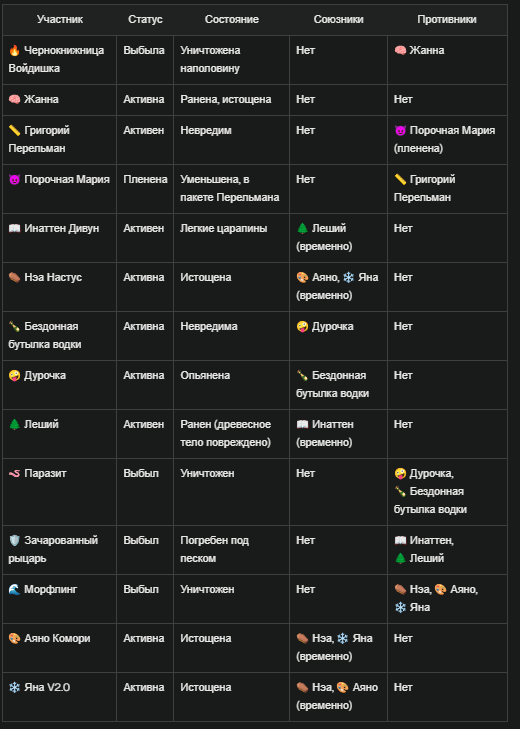
Task: Click the brain emoji beside Жанна participant
Action: pos(14,99)
